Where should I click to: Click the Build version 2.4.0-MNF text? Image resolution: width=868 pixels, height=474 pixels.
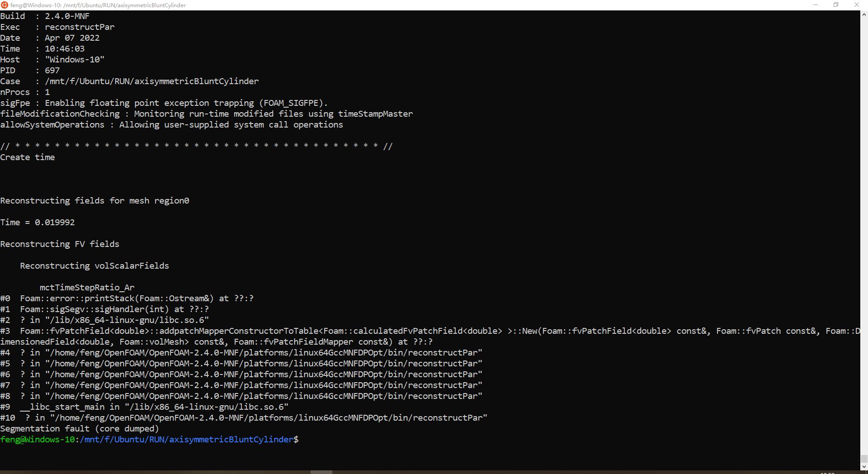67,16
